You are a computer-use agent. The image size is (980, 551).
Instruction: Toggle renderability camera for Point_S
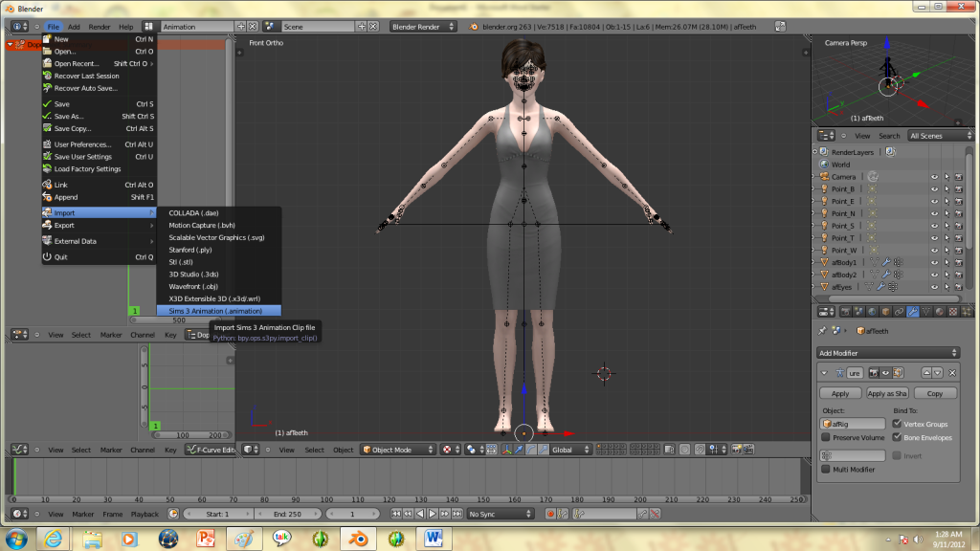click(x=959, y=226)
